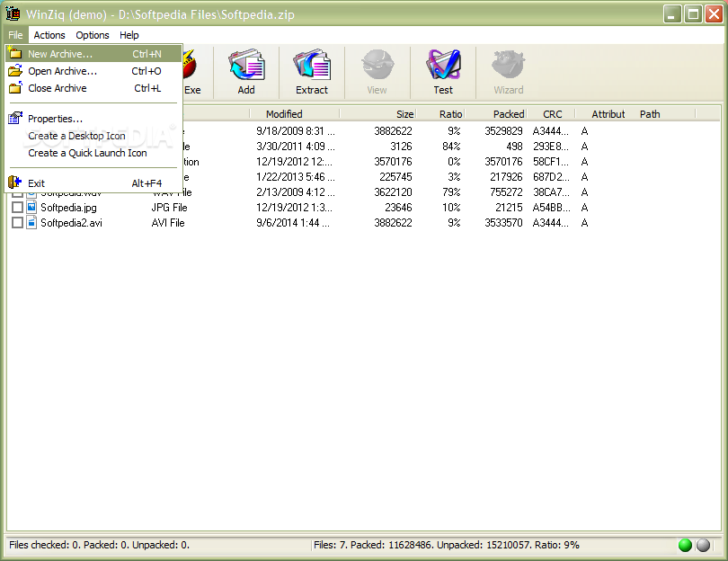The height and width of the screenshot is (561, 728).
Task: Click the JPG File type cell
Action: [169, 208]
